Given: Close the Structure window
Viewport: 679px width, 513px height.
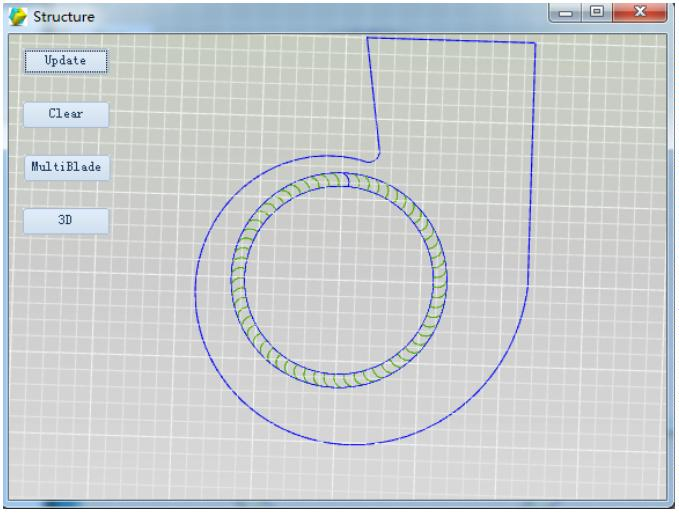Looking at the screenshot, I should point(640,12).
